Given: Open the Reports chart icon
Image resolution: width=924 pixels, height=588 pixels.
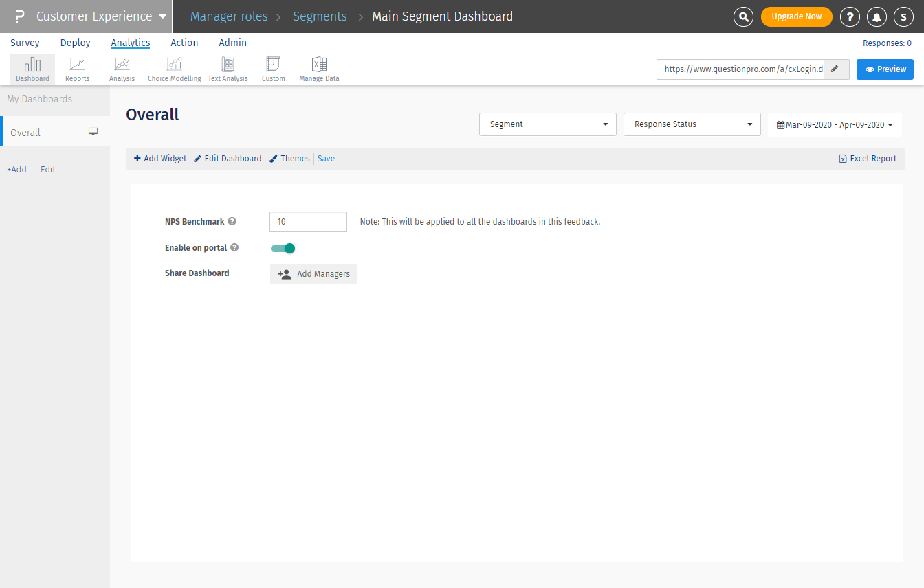Looking at the screenshot, I should [77, 69].
